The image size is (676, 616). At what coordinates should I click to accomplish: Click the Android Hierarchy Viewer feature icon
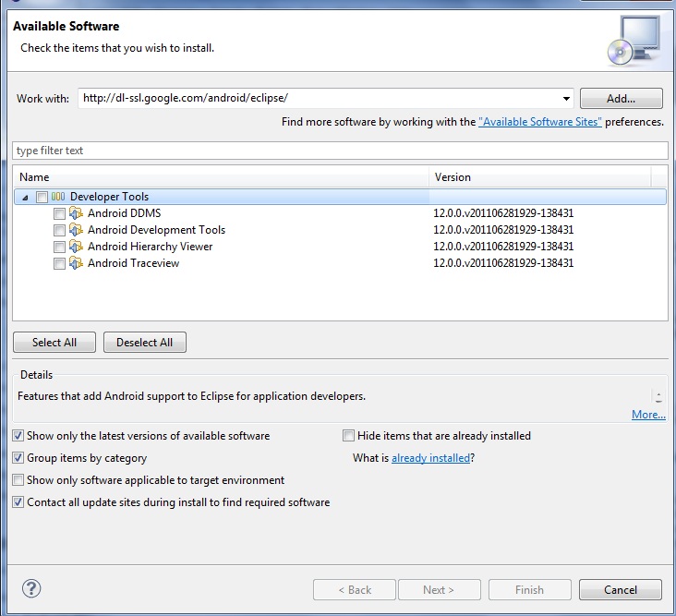(x=76, y=247)
